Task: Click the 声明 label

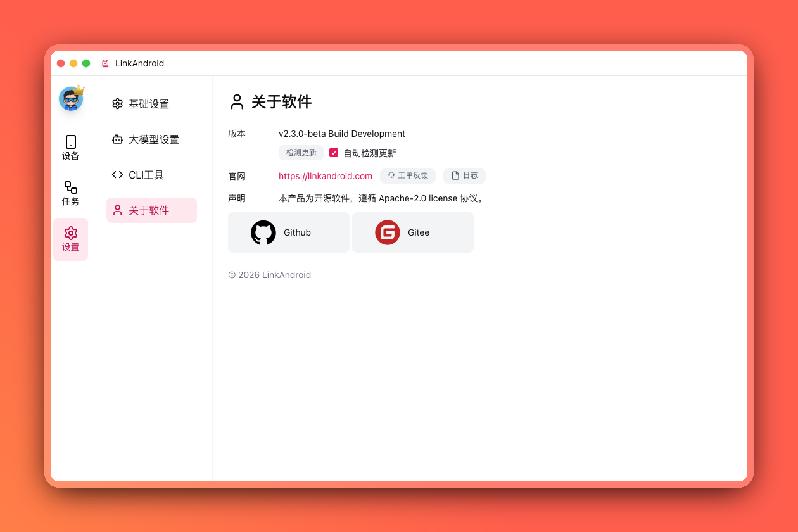Action: [237, 198]
